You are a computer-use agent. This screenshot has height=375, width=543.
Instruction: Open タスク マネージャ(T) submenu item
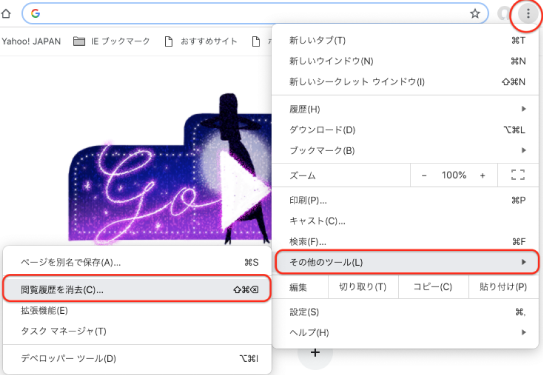(137, 331)
